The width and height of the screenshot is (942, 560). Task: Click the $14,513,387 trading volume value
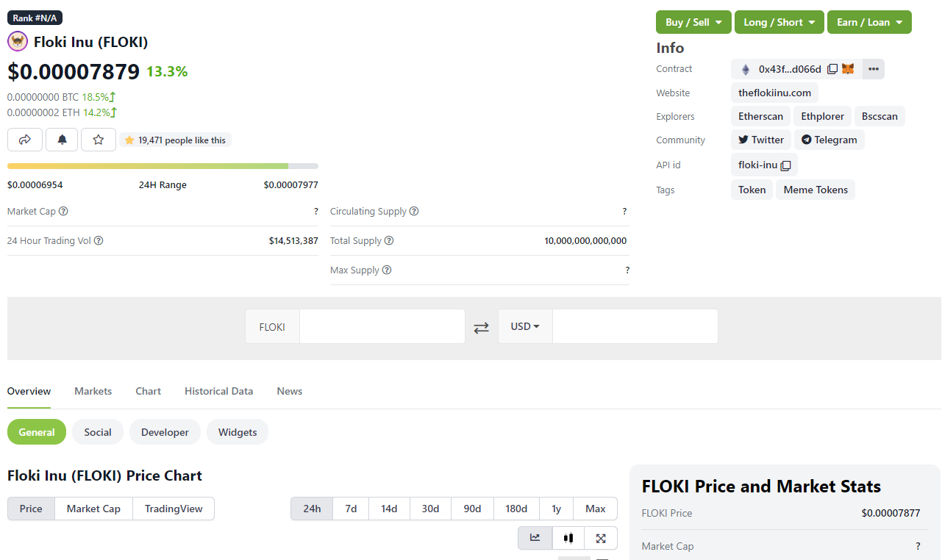293,240
